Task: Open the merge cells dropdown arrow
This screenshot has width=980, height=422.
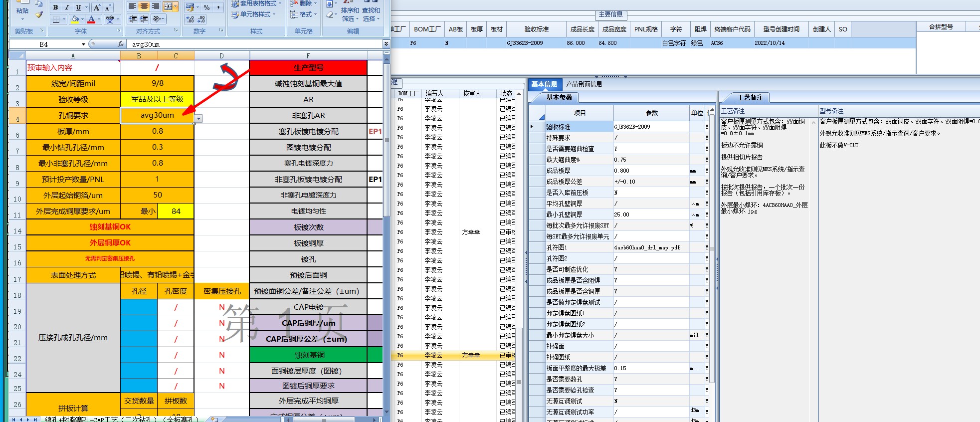Action: [x=176, y=6]
